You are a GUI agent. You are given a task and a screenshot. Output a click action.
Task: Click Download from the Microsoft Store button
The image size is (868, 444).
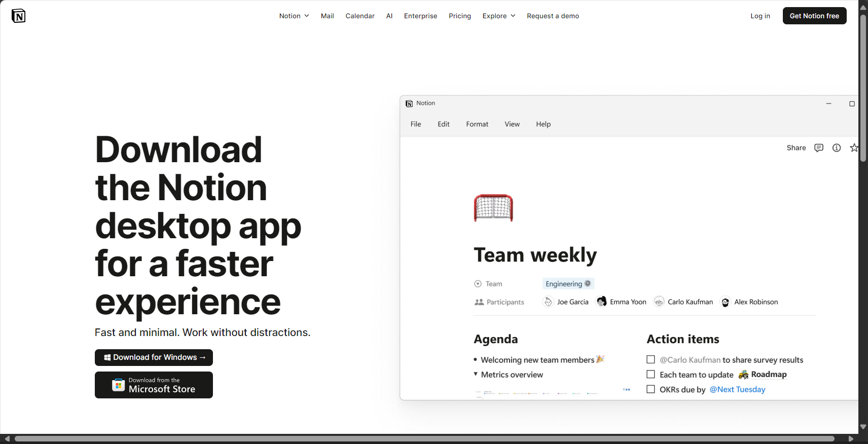click(x=154, y=385)
